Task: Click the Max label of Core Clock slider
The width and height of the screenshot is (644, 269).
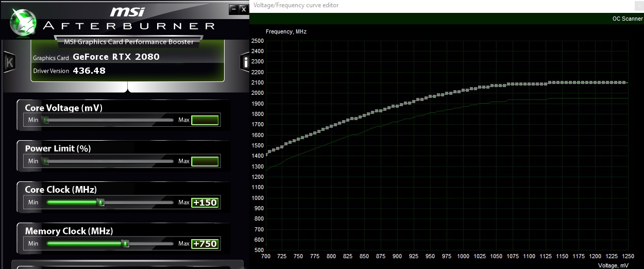Action: click(x=184, y=203)
